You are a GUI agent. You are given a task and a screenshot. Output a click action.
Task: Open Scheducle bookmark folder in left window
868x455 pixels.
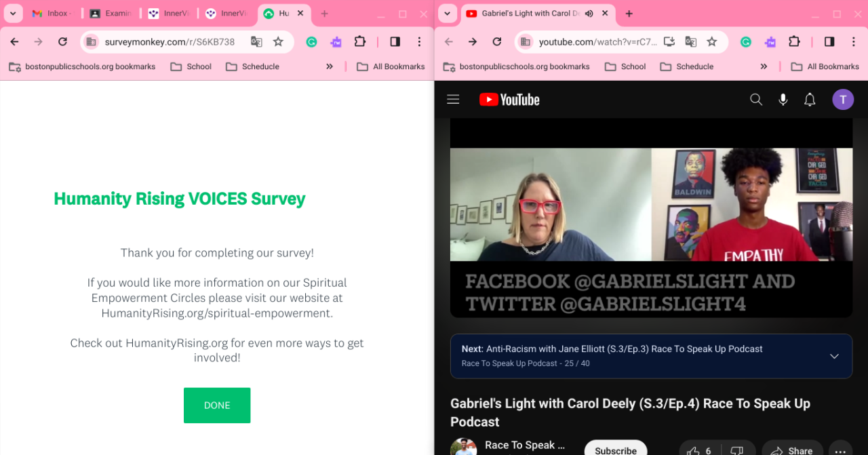click(252, 66)
